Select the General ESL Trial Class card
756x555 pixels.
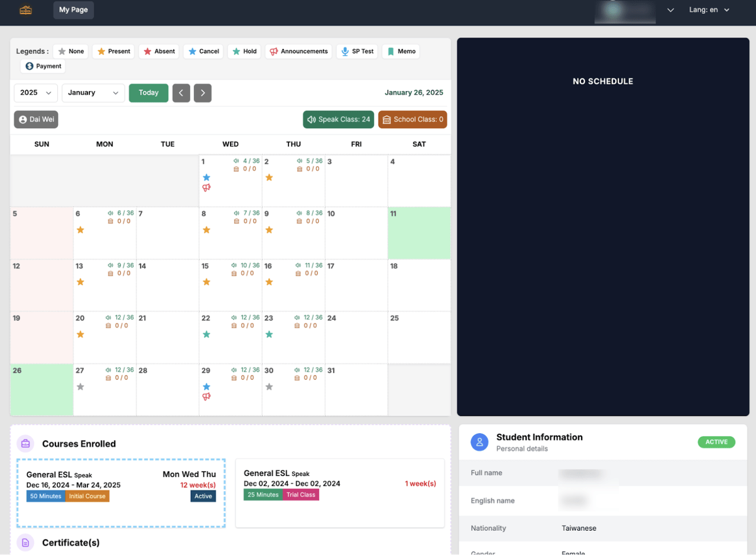click(x=340, y=493)
